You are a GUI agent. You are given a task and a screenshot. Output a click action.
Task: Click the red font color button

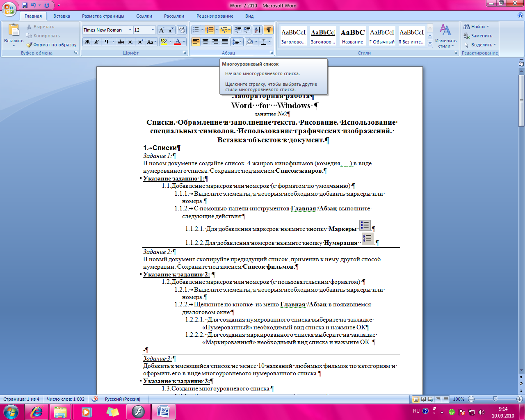[x=177, y=42]
